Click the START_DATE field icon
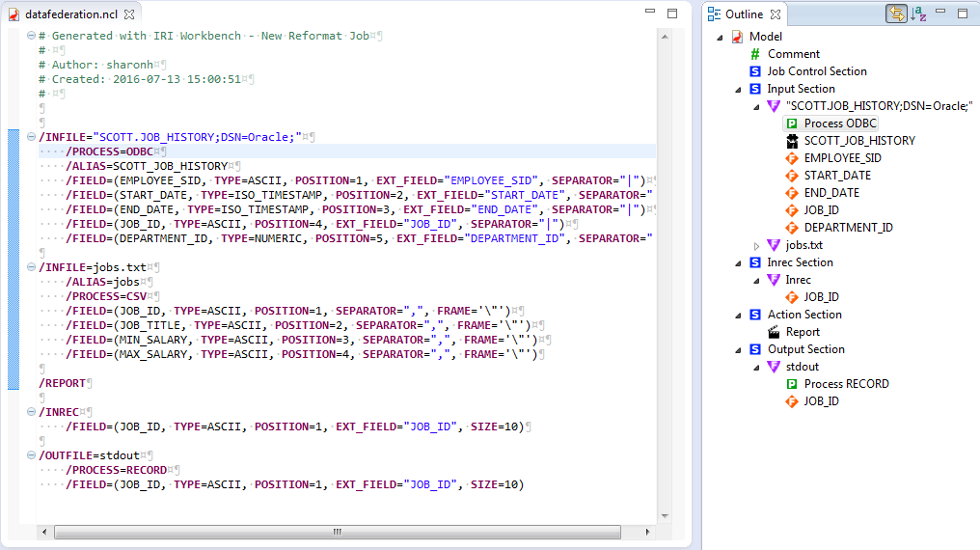This screenshot has width=980, height=550. point(792,176)
